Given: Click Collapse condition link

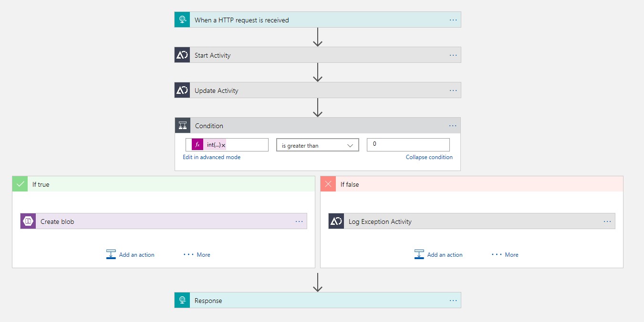Looking at the screenshot, I should click(429, 157).
